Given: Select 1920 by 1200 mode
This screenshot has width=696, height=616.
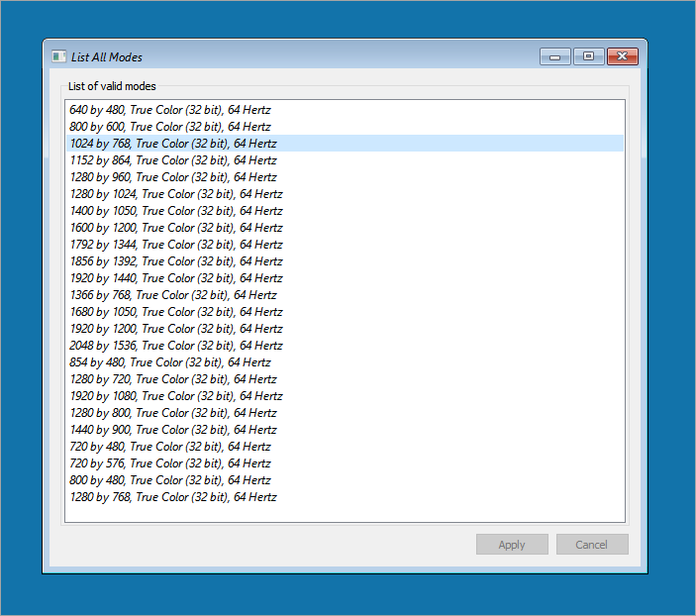Looking at the screenshot, I should pos(345,329).
